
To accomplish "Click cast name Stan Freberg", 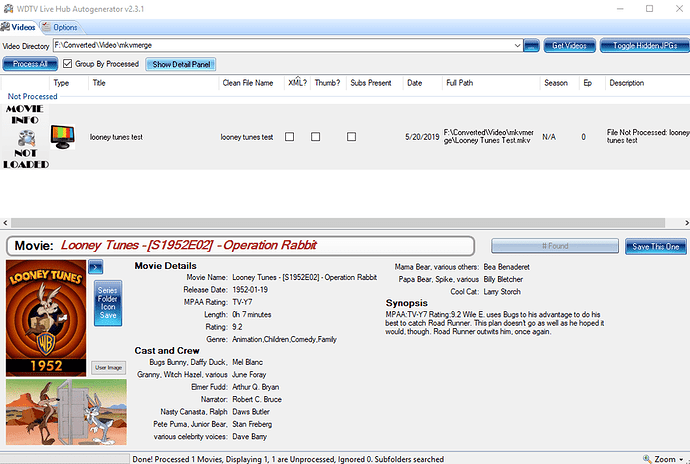I will click(x=252, y=424).
